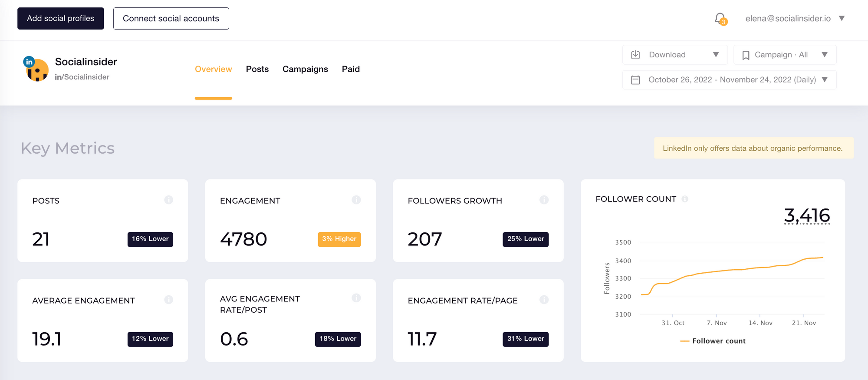Open the Campaigns tab

(305, 69)
